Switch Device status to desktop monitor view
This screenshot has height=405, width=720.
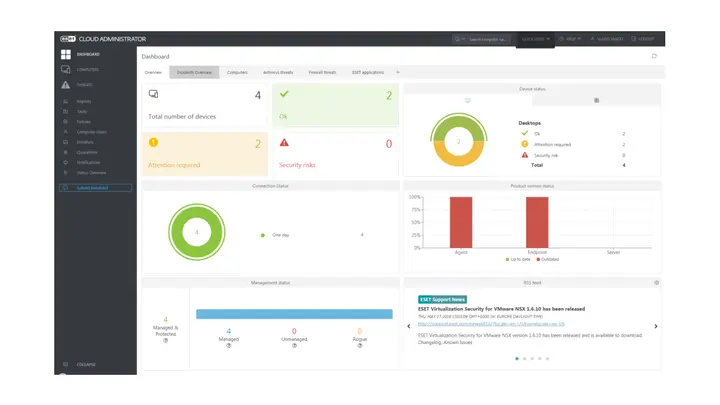pos(467,100)
